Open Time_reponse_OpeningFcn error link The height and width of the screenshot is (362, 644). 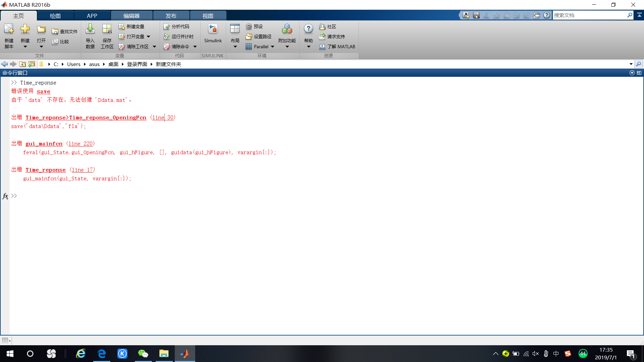pos(86,118)
